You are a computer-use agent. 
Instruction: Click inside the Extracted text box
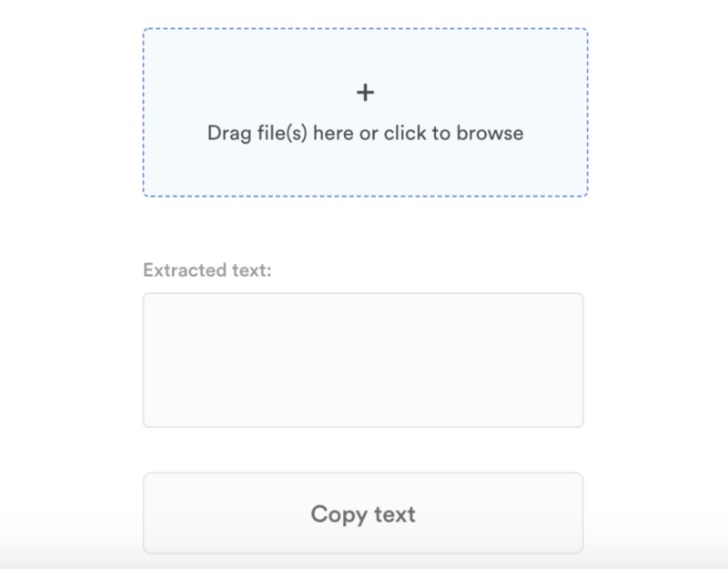[363, 360]
